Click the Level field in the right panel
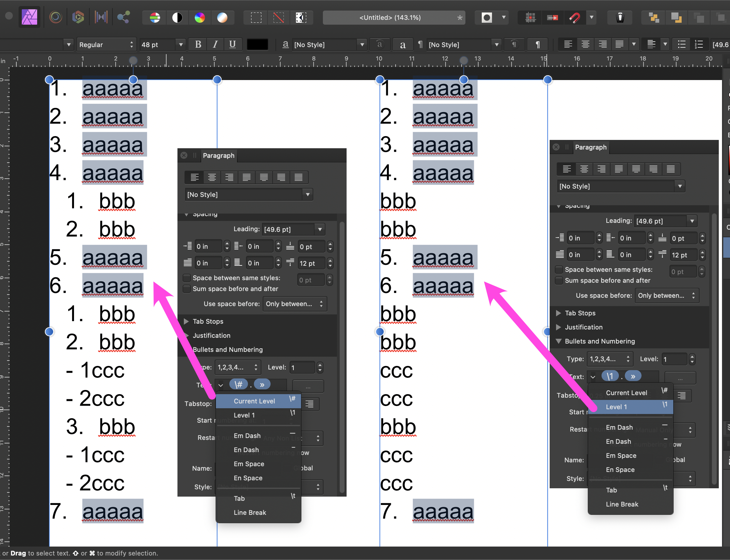This screenshot has height=560, width=730. [x=675, y=359]
